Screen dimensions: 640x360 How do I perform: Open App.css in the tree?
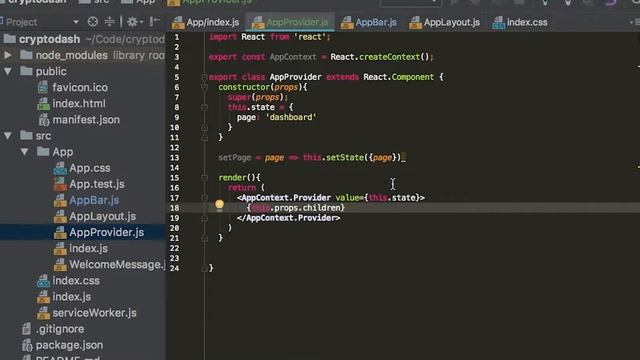point(90,168)
